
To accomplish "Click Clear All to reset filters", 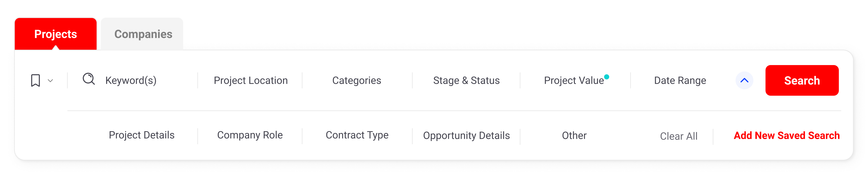I will [x=678, y=136].
